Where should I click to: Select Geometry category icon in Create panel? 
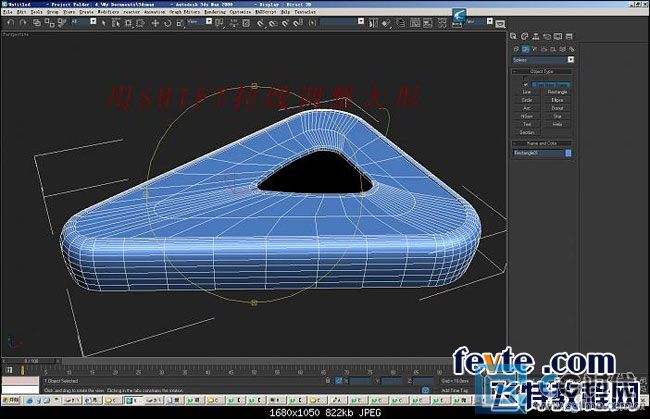tap(516, 49)
